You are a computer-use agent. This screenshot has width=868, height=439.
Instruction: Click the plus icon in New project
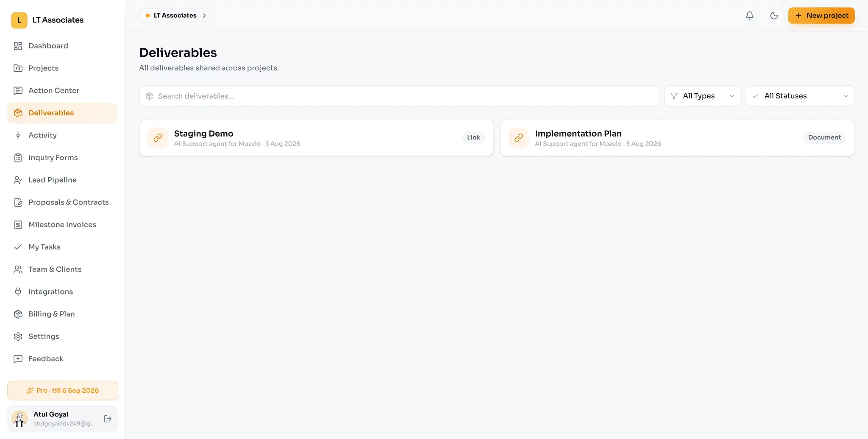(x=798, y=16)
